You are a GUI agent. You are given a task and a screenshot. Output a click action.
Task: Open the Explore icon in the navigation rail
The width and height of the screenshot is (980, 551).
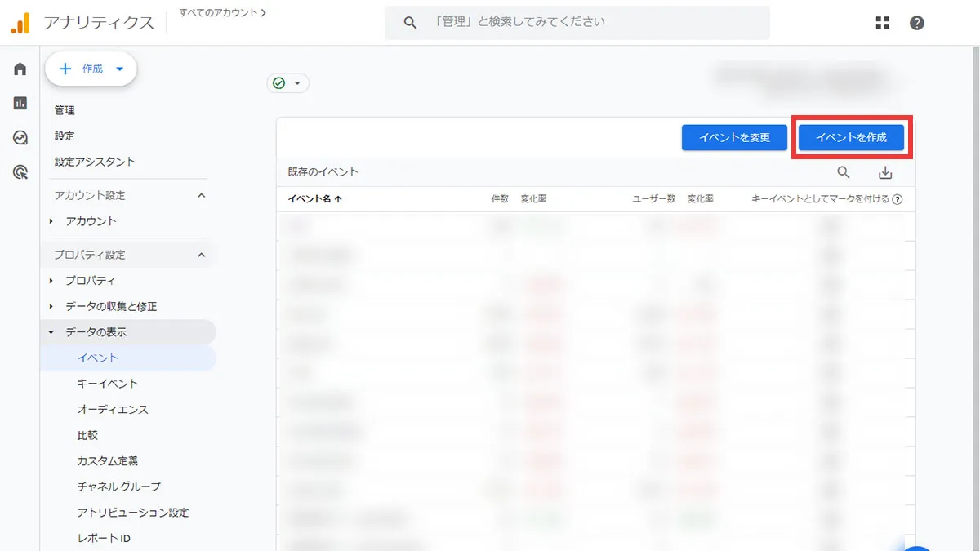(x=19, y=137)
